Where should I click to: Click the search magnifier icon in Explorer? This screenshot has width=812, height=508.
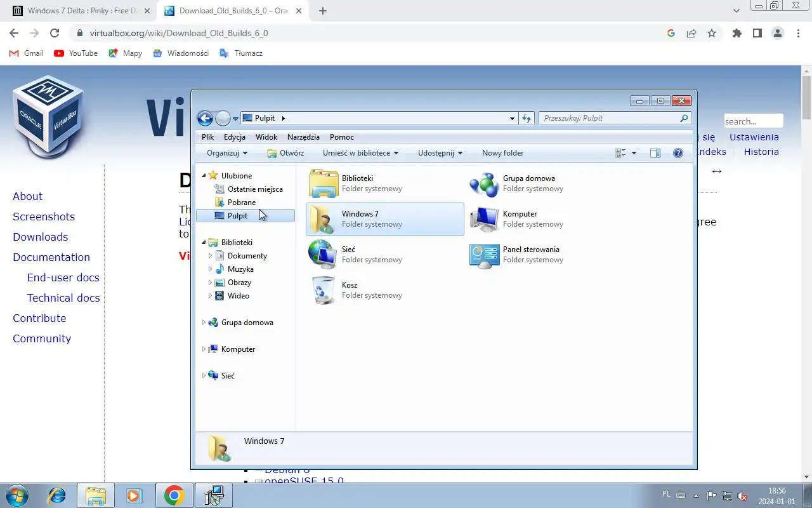(684, 118)
